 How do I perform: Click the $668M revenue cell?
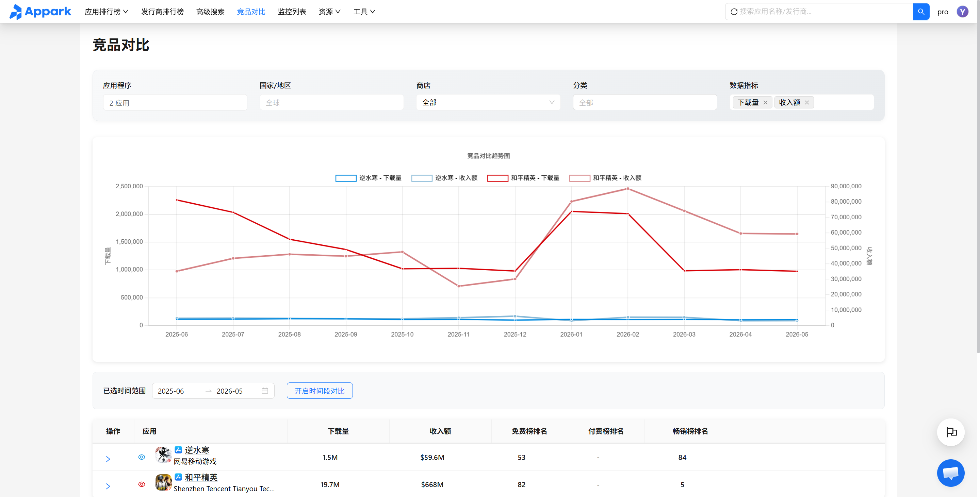(432, 484)
